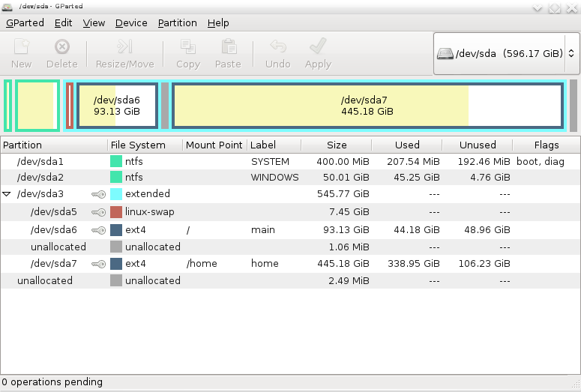
Task: Click the Apply all operations checkmark
Action: tap(318, 47)
